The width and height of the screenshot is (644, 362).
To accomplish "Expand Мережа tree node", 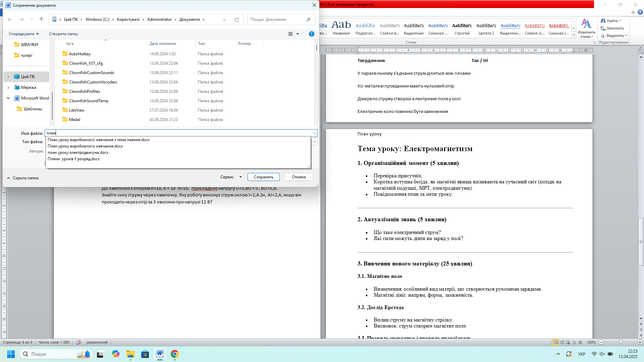I will pos(8,87).
